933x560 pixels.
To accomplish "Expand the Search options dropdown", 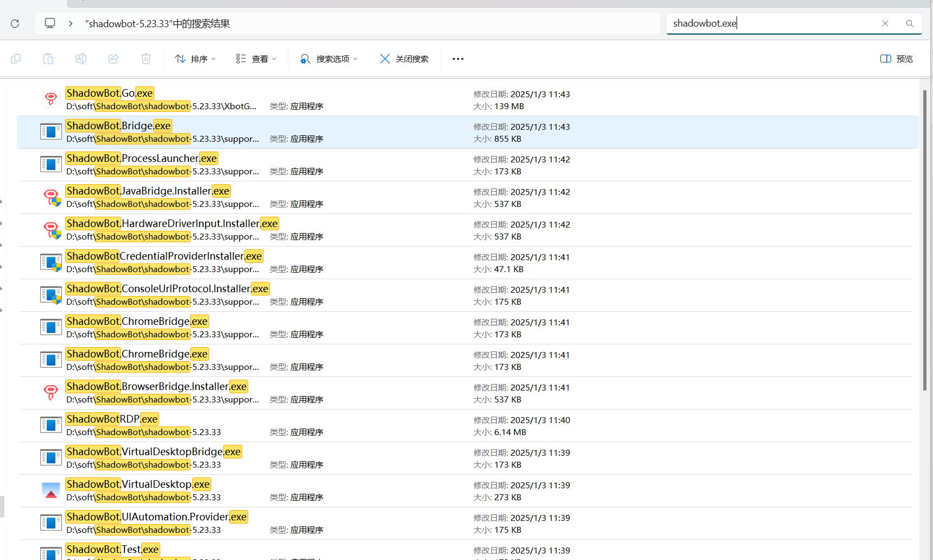I will click(x=329, y=59).
